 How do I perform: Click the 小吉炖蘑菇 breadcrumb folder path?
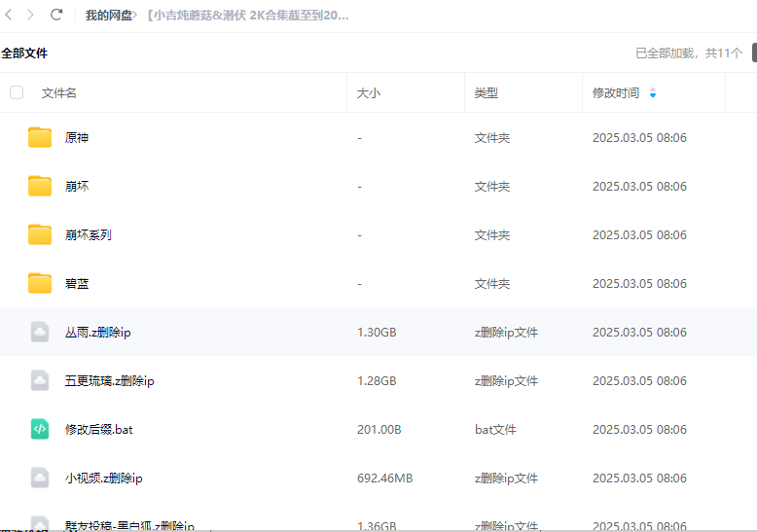coord(248,16)
